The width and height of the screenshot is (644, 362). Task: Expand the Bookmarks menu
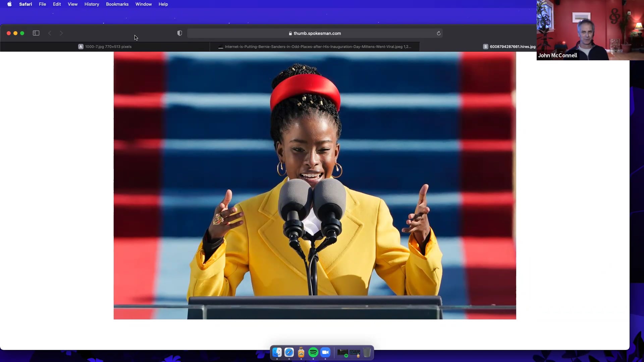tap(117, 4)
